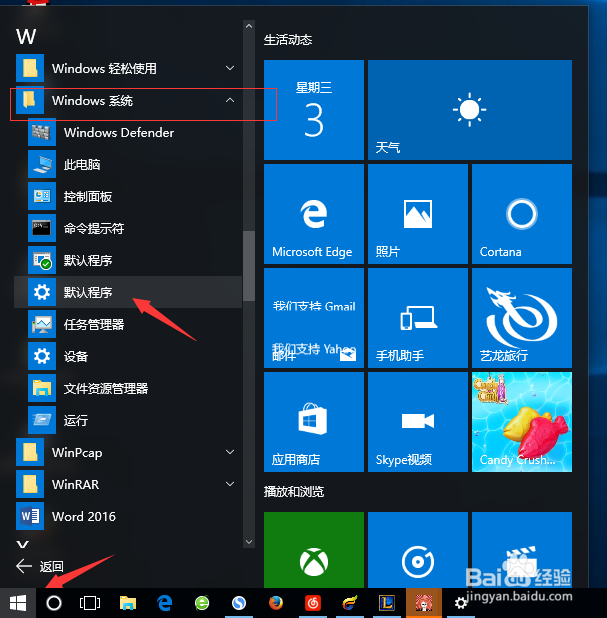Image resolution: width=607 pixels, height=618 pixels.
Task: Open the 天气 Weather tile
Action: (470, 110)
